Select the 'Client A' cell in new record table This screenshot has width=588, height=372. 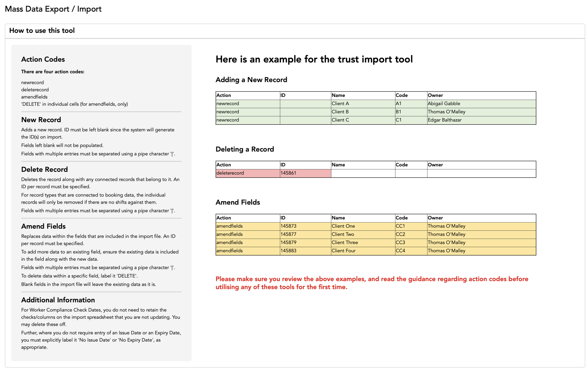pos(340,104)
